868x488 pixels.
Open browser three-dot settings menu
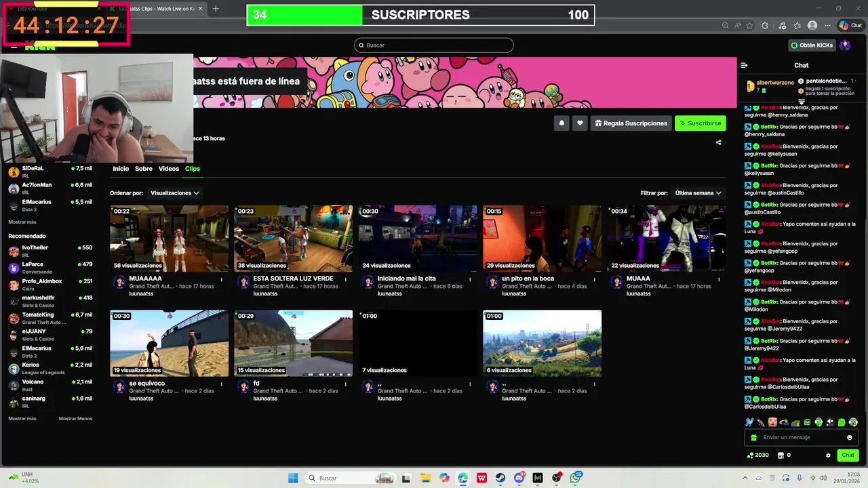(x=827, y=26)
